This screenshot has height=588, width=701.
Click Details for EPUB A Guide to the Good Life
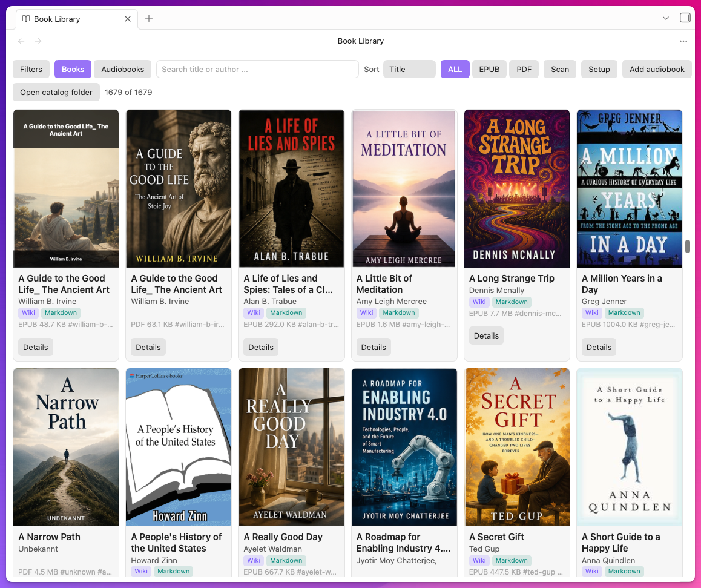(x=35, y=347)
